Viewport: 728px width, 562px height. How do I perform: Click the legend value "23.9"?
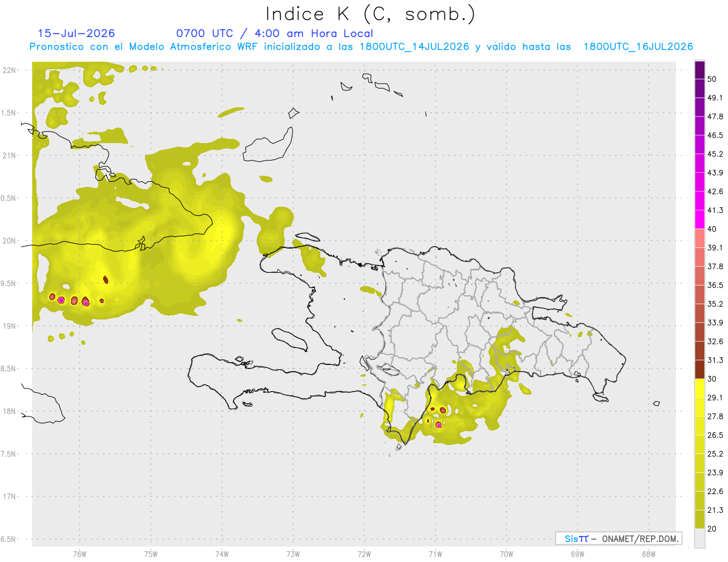pyautogui.click(x=715, y=472)
